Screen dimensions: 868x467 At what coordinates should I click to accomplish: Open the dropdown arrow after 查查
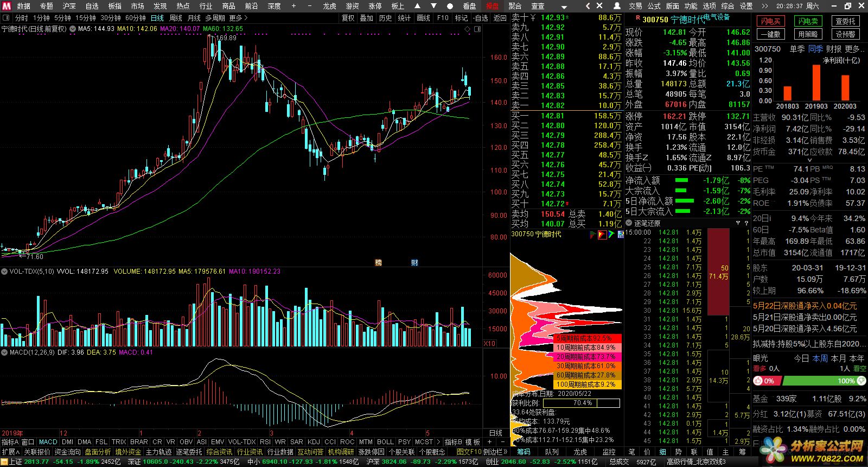tap(564, 7)
